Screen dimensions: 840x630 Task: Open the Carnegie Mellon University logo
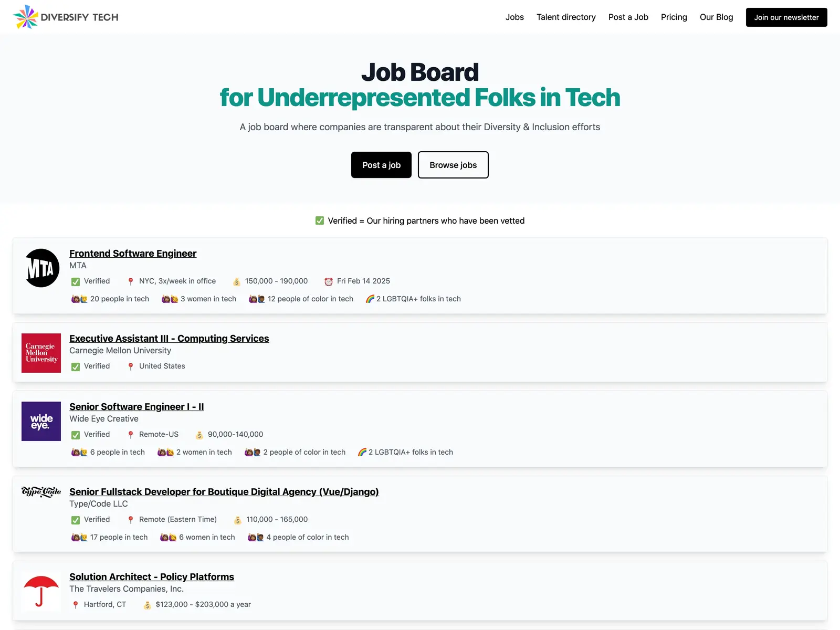pyautogui.click(x=41, y=353)
